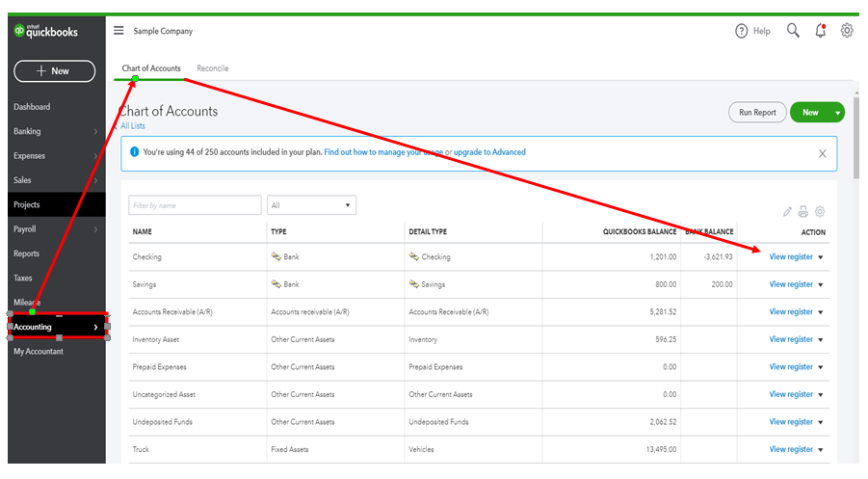Open the settings gear in header
868x479 pixels.
[x=847, y=31]
